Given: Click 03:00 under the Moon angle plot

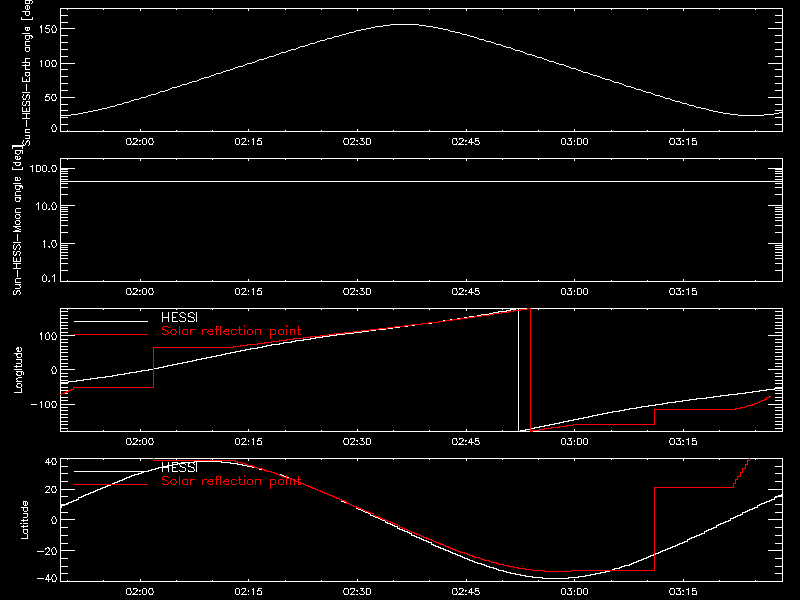Looking at the screenshot, I should click(574, 291).
